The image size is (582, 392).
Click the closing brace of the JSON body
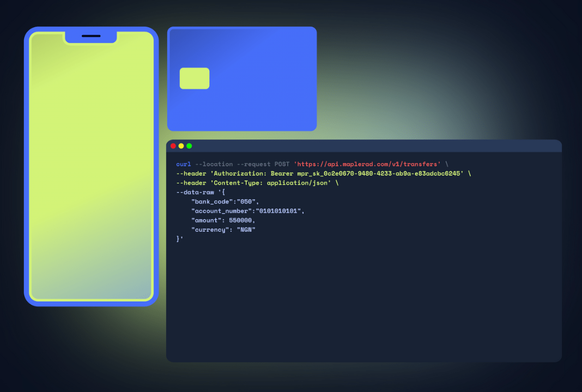(x=178, y=239)
